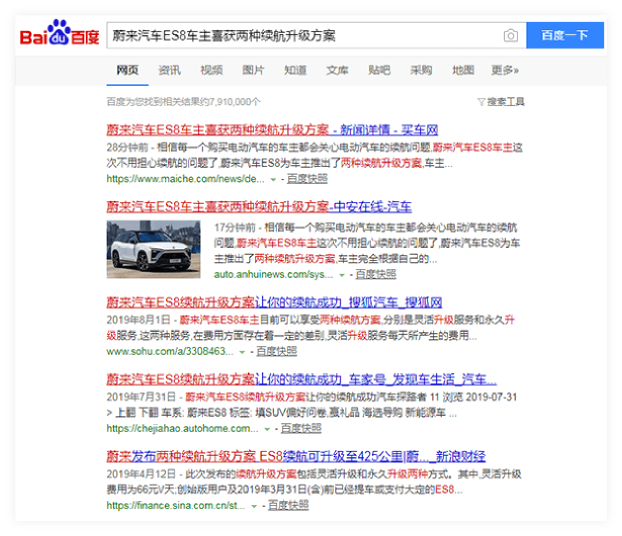Click the https://finance.sina.com.cn URL text
Screen dimensions: 622x536
[x=176, y=505]
